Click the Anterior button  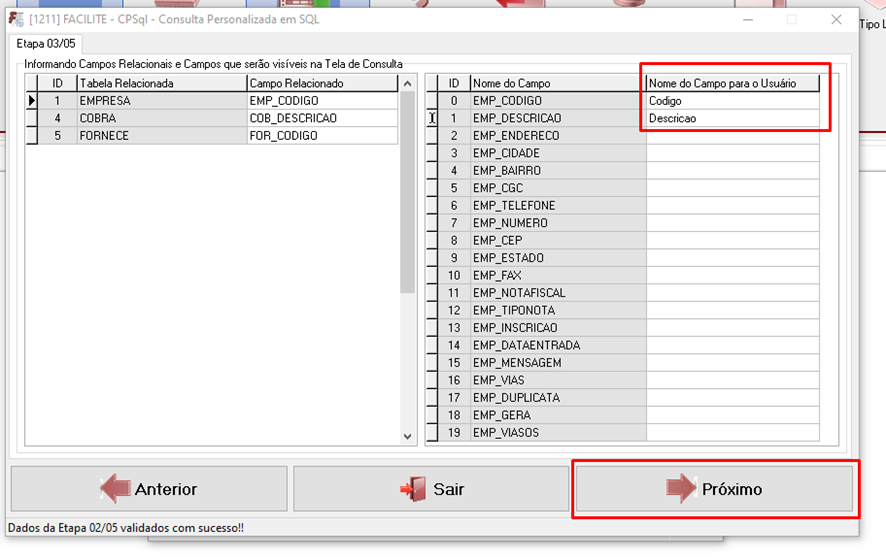tap(149, 489)
